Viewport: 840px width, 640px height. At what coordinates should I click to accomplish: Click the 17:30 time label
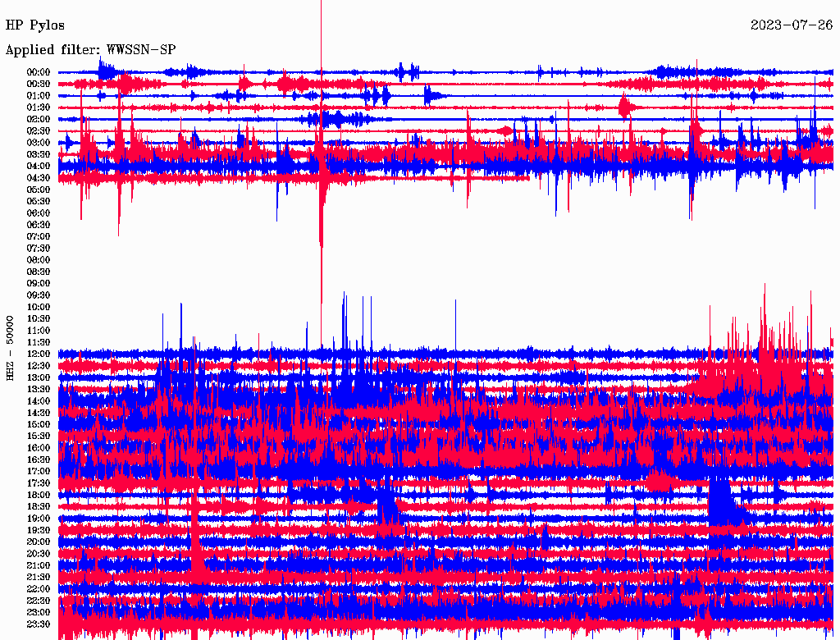[39, 483]
